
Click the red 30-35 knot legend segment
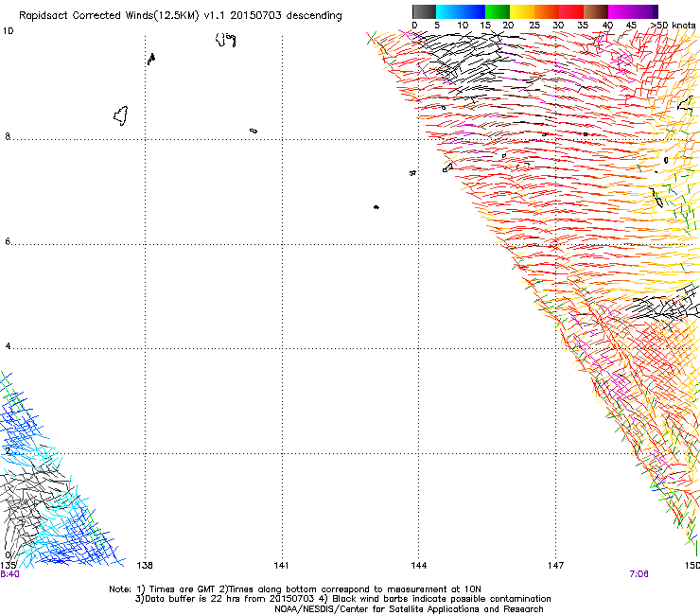tap(571, 11)
